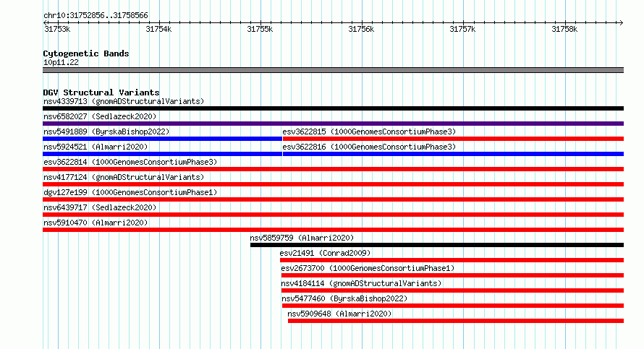The image size is (644, 349).
Task: Click the red esv3622814 variant bar
Action: pyautogui.click(x=333, y=169)
